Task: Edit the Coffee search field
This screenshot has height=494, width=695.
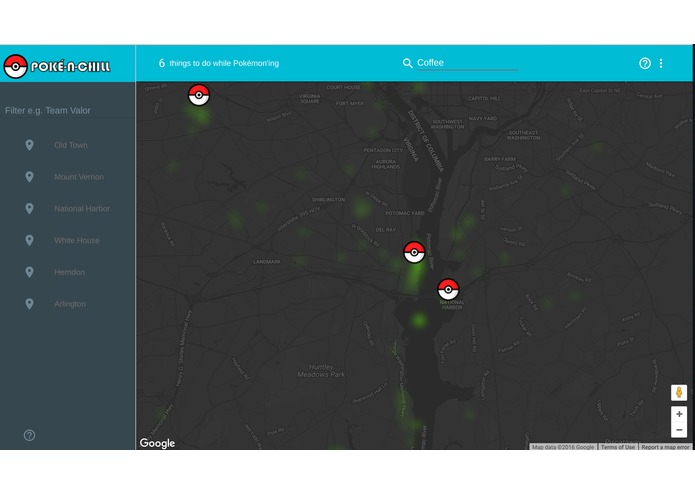Action: (467, 63)
